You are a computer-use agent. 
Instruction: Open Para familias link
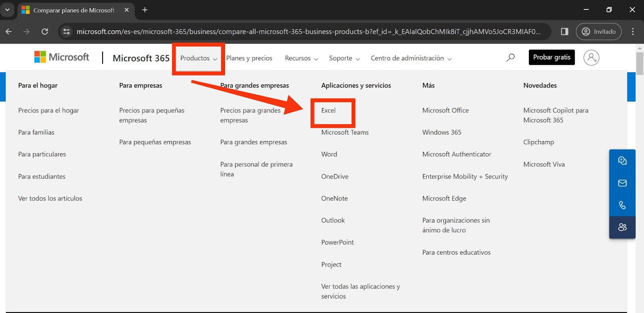pyautogui.click(x=36, y=132)
